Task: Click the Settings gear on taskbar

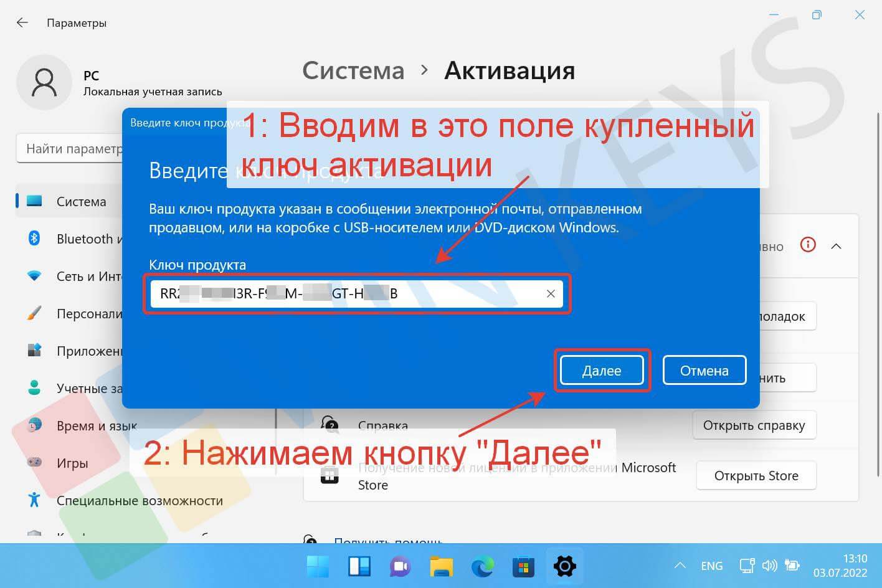Action: 564,566
